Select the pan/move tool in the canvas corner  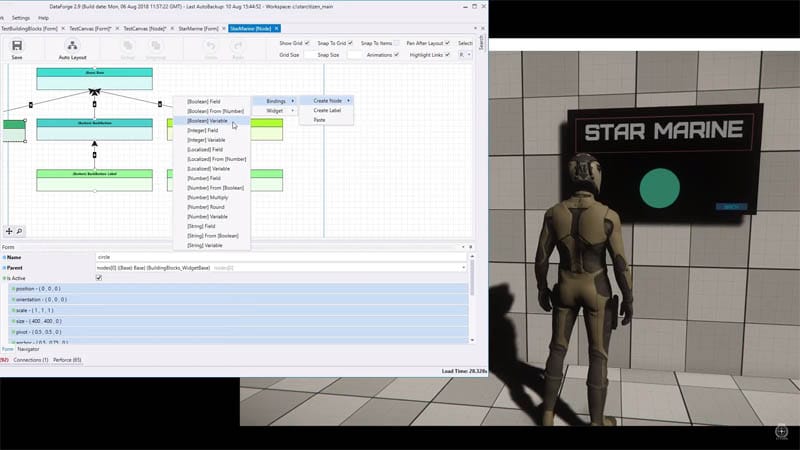click(9, 231)
